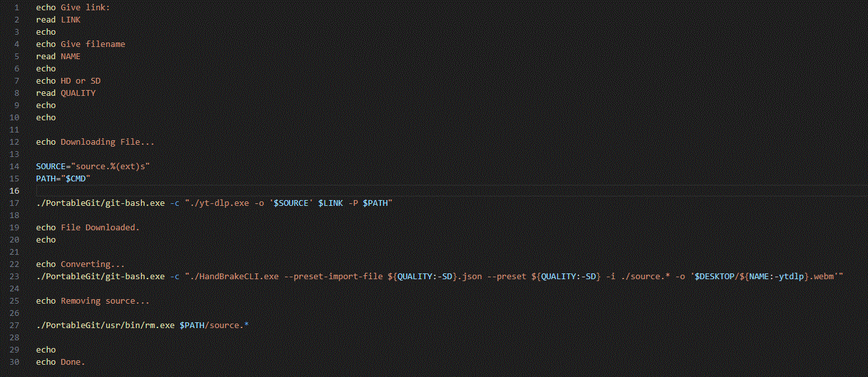Click line 1 text 'echo Give link:'
The width and height of the screenshot is (868, 377).
coord(73,8)
